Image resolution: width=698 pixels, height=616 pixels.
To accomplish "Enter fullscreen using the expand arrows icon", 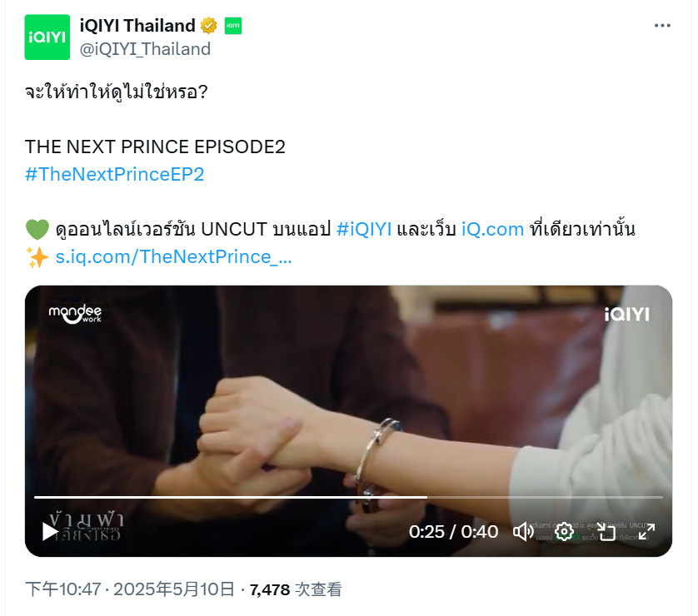I will pyautogui.click(x=646, y=531).
